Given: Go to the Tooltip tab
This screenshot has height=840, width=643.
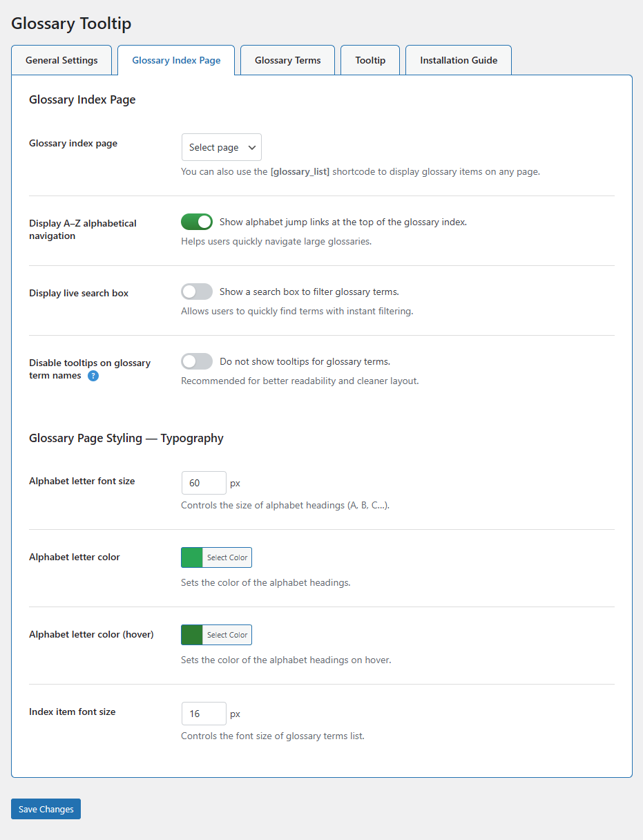Looking at the screenshot, I should (x=370, y=60).
